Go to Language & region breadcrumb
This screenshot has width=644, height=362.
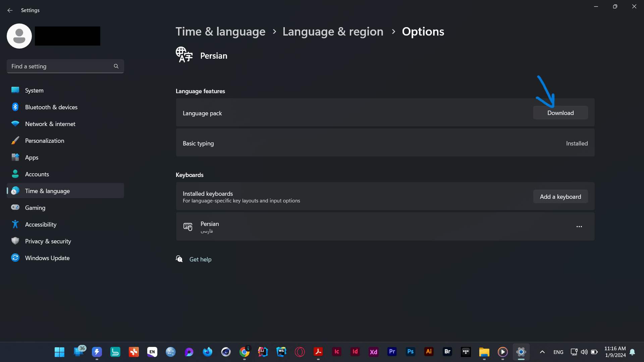point(333,32)
